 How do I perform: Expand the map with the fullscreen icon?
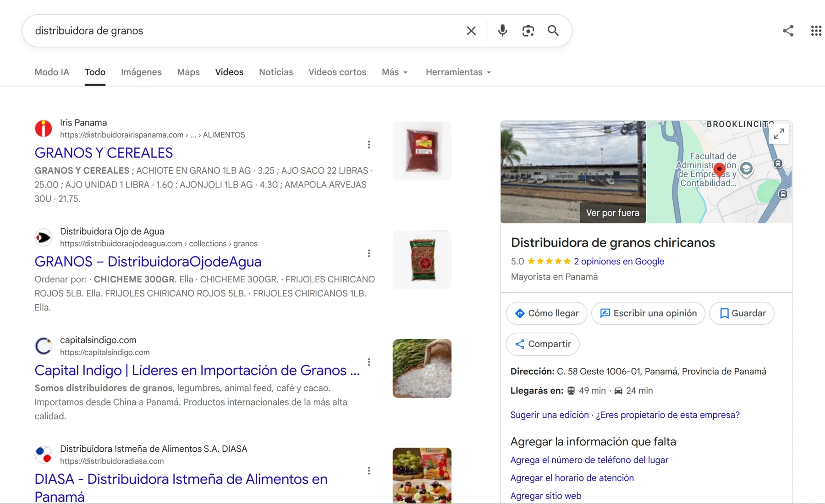click(779, 134)
